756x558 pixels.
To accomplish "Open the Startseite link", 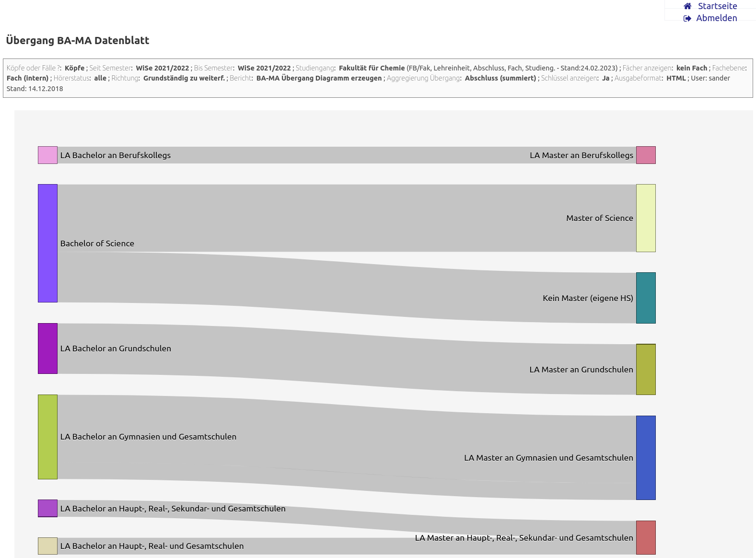I will pyautogui.click(x=717, y=6).
